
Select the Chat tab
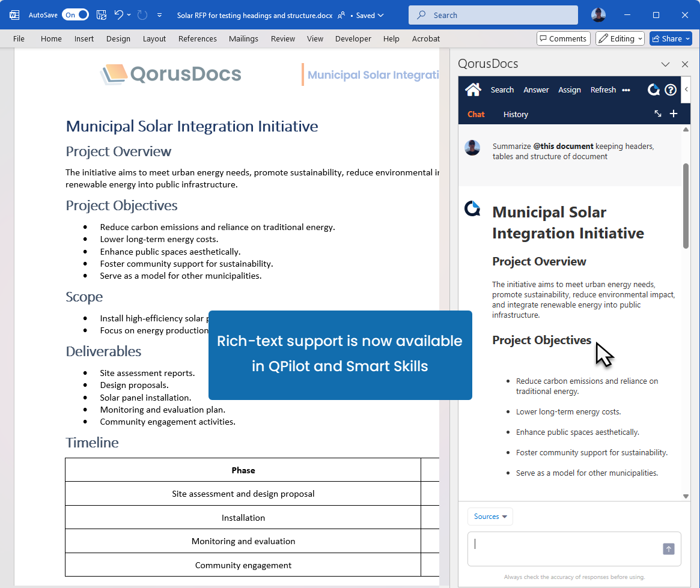coord(476,114)
